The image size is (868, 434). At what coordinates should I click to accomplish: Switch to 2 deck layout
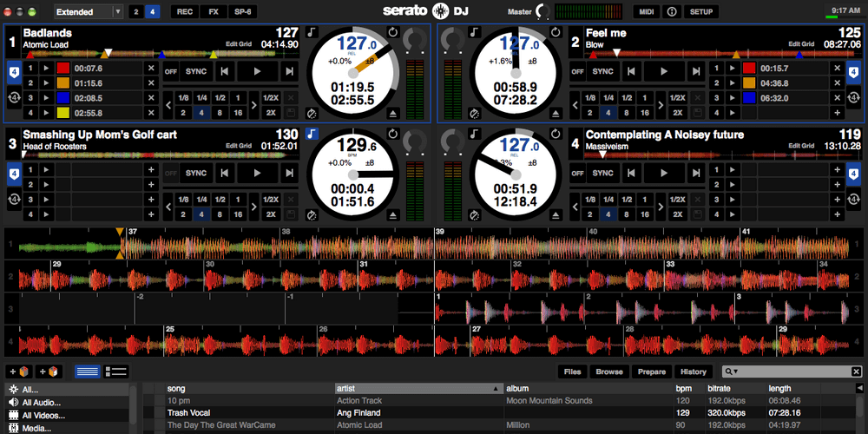coord(136,11)
